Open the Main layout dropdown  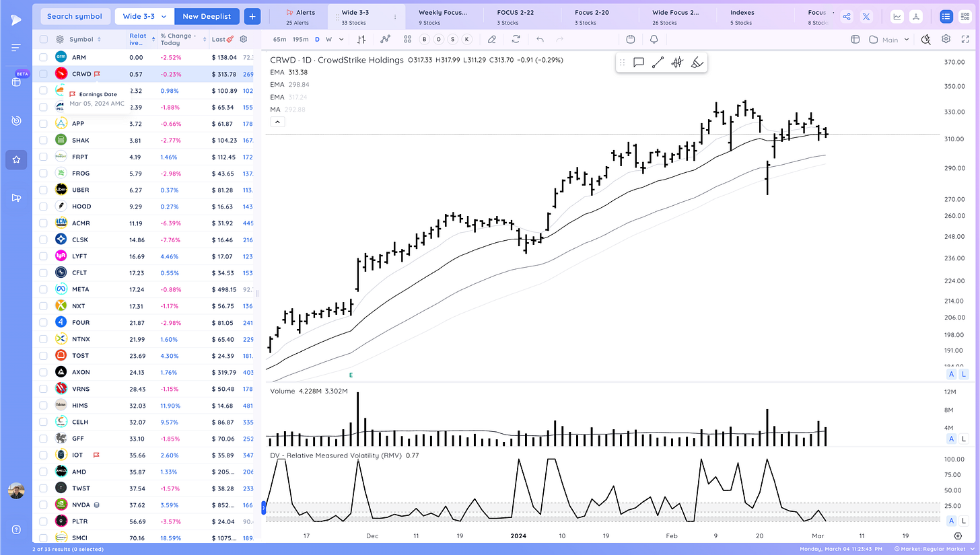click(x=890, y=40)
